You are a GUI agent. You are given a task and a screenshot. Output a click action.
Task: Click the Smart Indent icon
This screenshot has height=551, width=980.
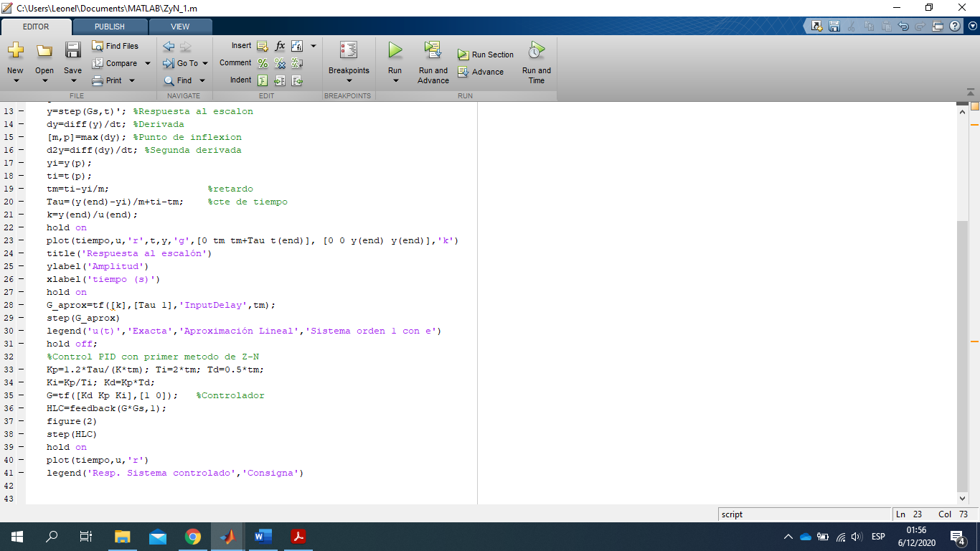(x=263, y=80)
